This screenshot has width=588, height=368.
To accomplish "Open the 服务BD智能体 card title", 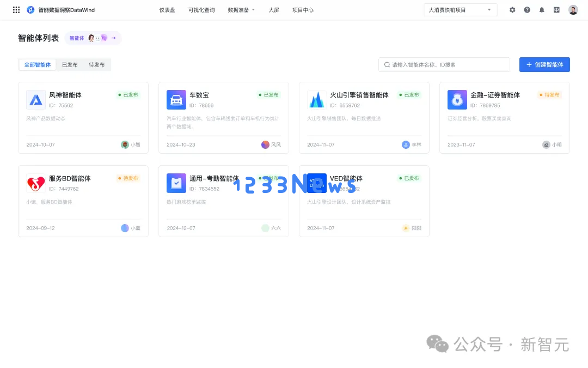I will 70,178.
